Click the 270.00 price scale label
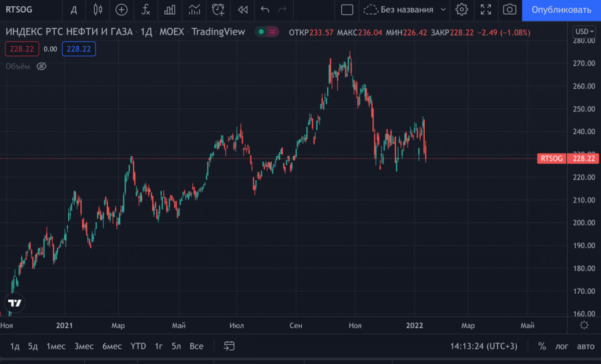The height and width of the screenshot is (364, 601). [x=584, y=63]
